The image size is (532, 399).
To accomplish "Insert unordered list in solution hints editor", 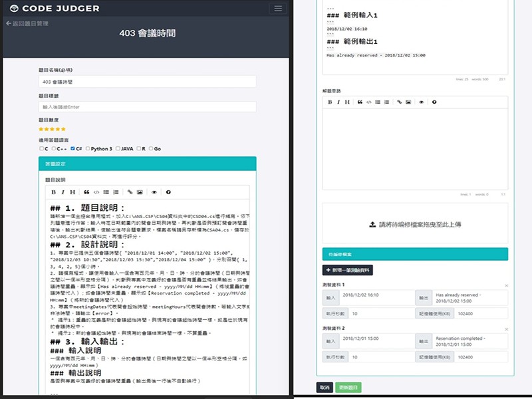I will [x=378, y=102].
